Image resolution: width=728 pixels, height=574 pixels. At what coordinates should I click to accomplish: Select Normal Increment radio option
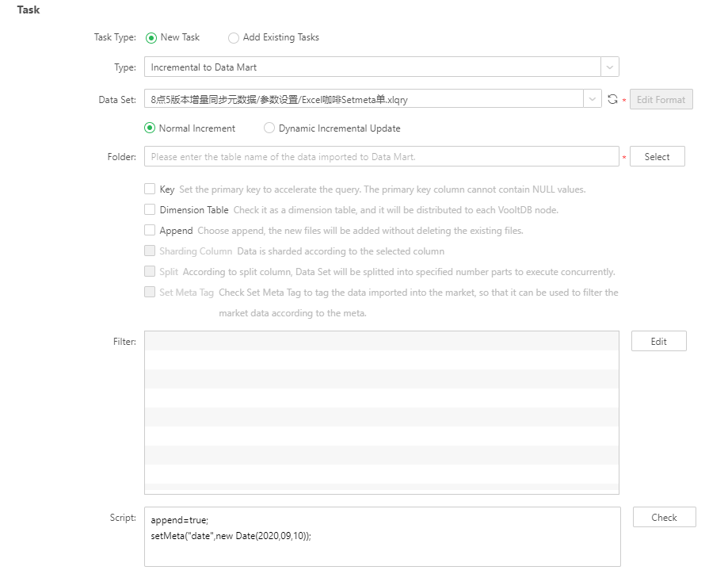click(150, 128)
